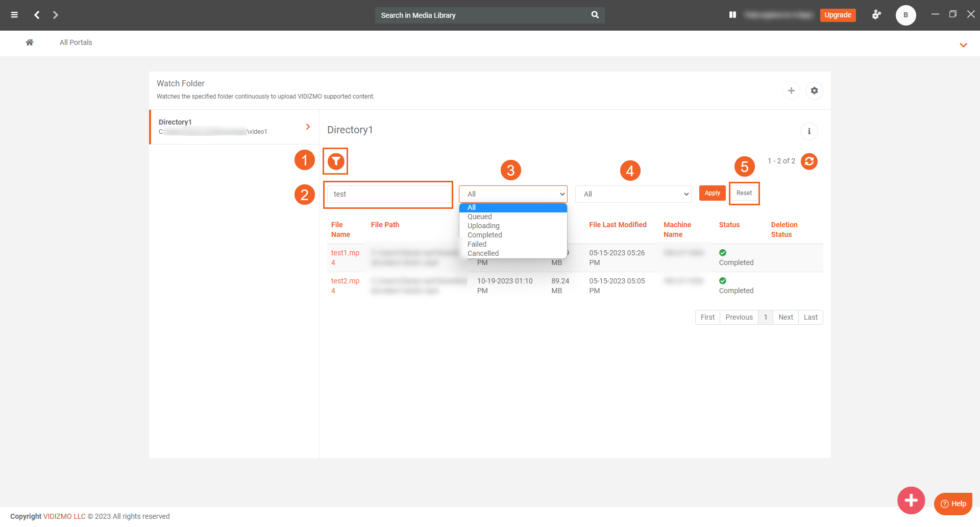Click the orange refresh list icon
This screenshot has width=980, height=527.
tap(809, 161)
